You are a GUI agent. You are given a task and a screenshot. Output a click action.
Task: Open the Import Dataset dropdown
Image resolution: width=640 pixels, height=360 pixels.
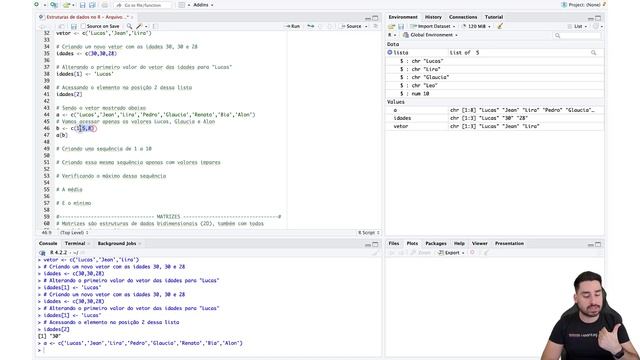[x=433, y=26]
